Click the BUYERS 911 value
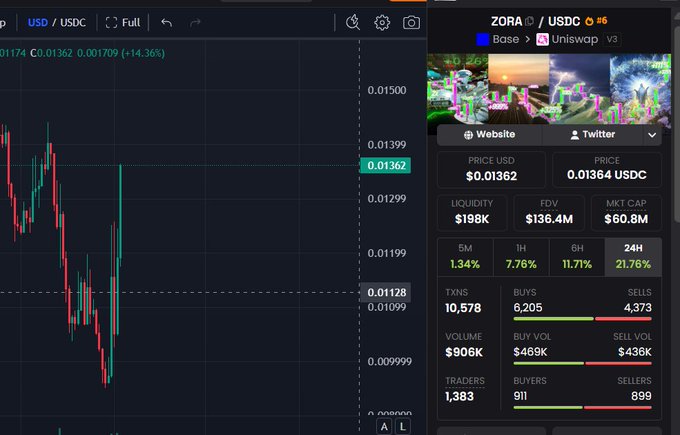This screenshot has height=435, width=680. (520, 396)
